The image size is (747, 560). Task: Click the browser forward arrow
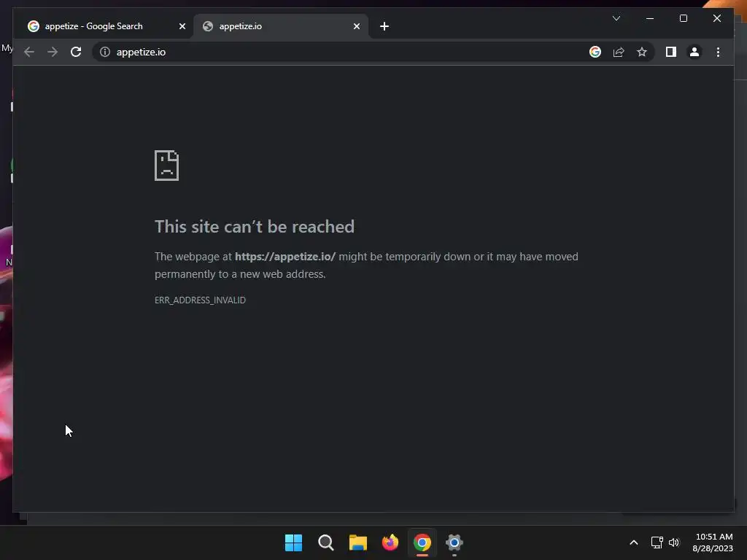click(53, 52)
